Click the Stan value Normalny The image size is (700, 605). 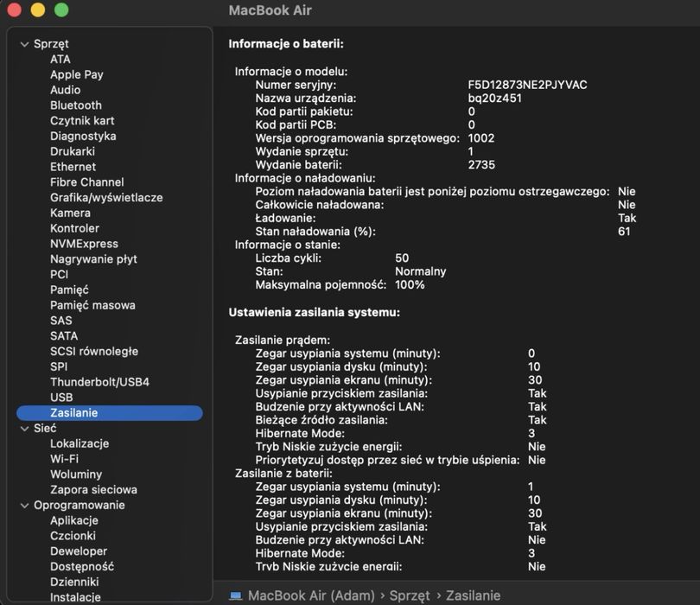[x=421, y=271]
